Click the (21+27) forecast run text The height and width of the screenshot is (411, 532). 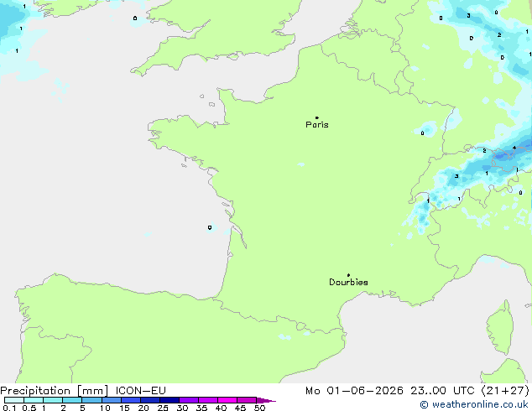[505, 391]
